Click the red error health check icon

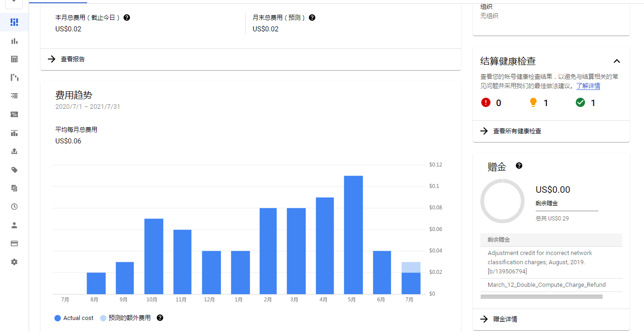tap(485, 102)
